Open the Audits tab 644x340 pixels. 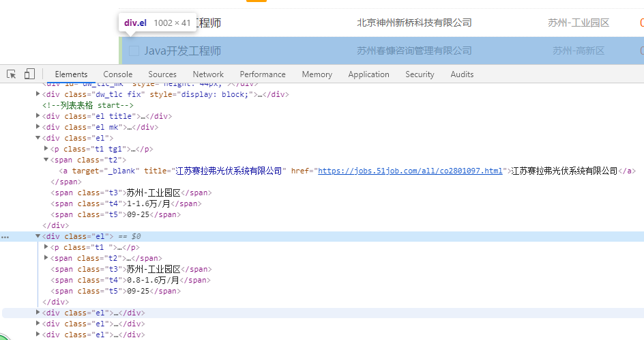coord(462,74)
